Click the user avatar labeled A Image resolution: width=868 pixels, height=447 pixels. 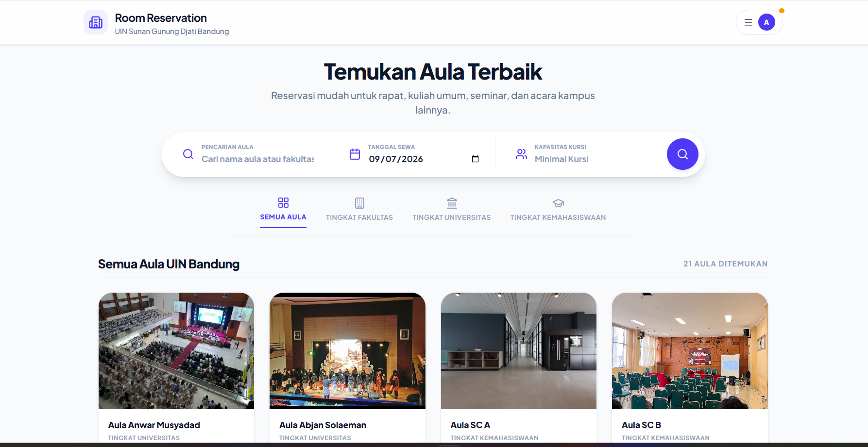tap(766, 22)
